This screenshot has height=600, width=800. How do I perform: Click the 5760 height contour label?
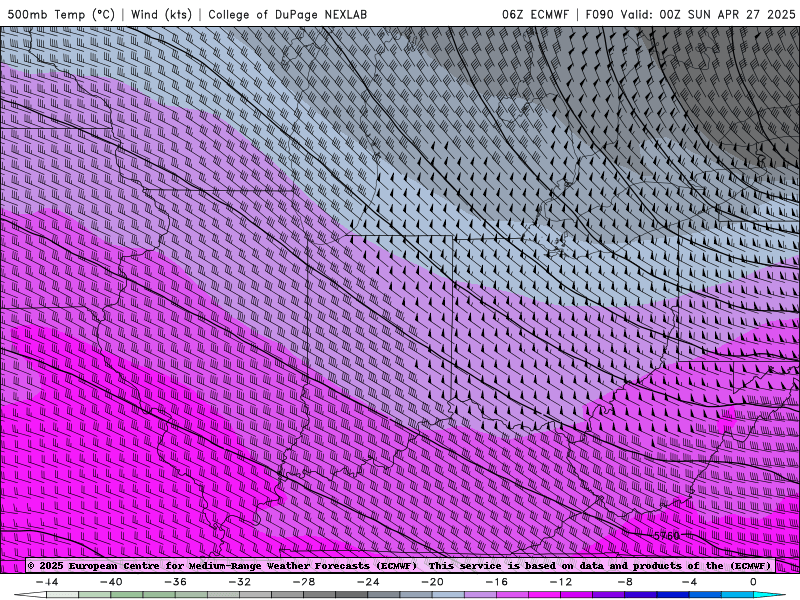667,536
